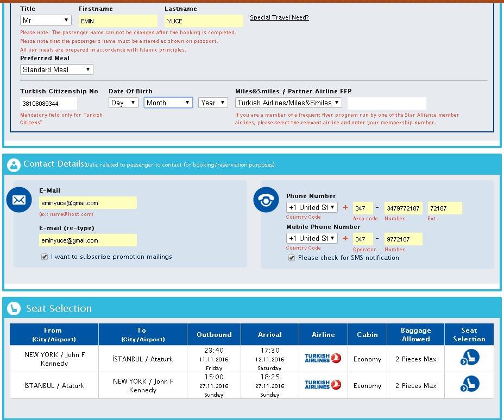The image size is (504, 420).
Task: Click the Contact Details person icon
Action: [x=14, y=165]
